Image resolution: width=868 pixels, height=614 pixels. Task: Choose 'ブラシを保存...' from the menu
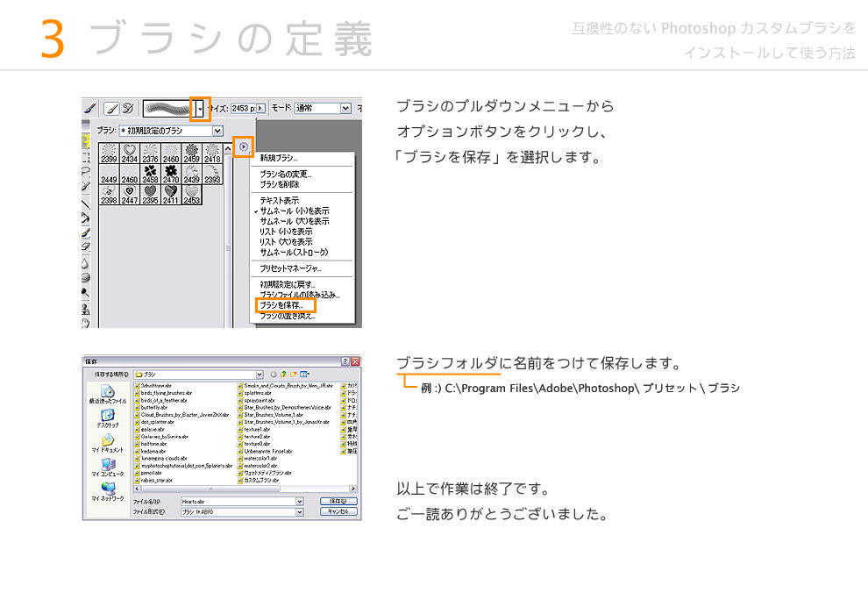281,305
